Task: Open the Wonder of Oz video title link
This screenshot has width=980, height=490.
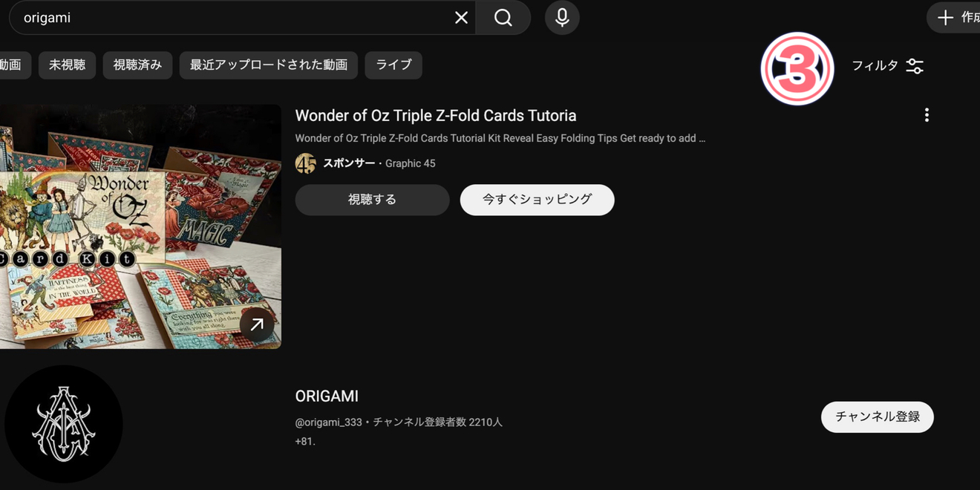Action: 436,116
